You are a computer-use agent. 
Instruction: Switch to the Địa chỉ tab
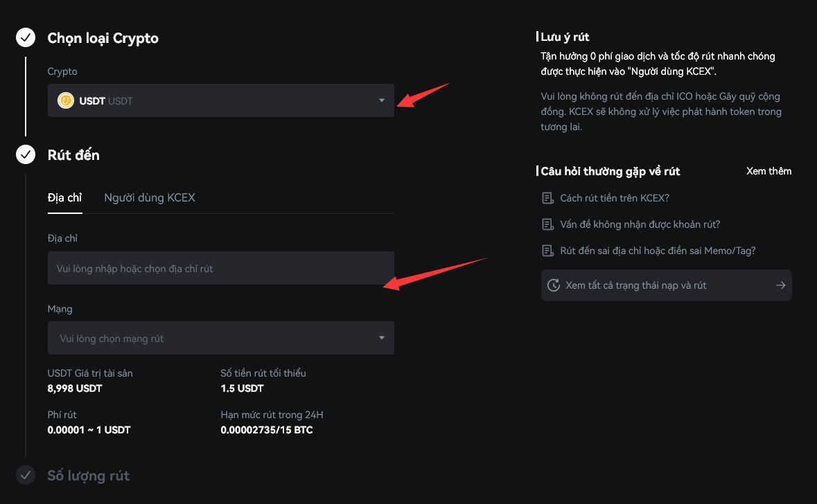pyautogui.click(x=64, y=198)
